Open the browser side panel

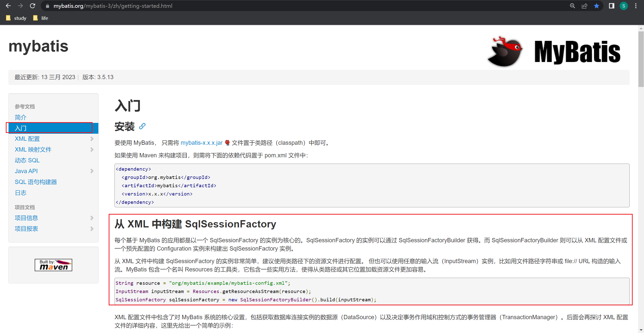click(x=612, y=6)
